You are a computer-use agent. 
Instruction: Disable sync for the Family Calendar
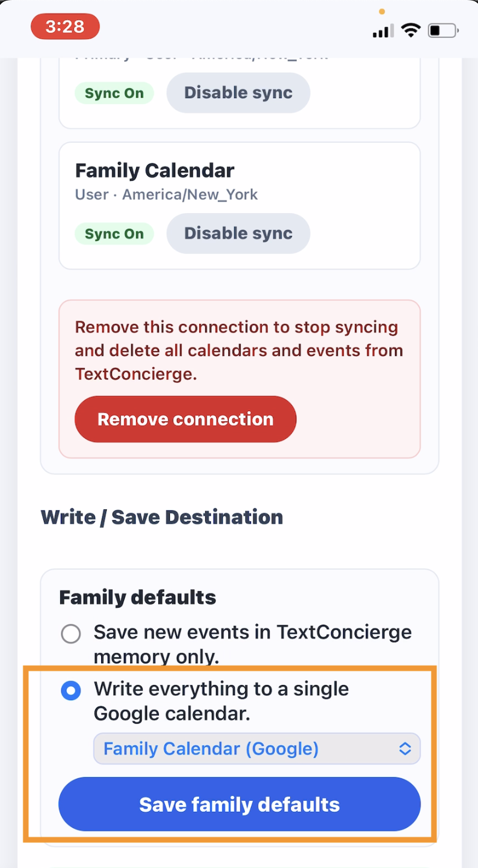pyautogui.click(x=238, y=234)
